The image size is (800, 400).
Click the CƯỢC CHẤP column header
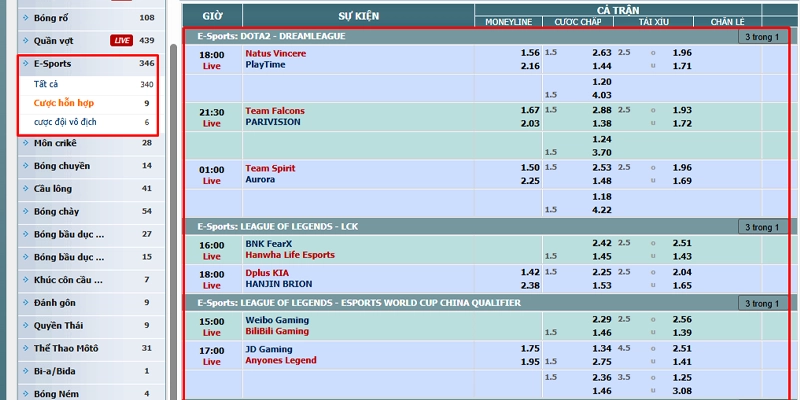coord(578,22)
